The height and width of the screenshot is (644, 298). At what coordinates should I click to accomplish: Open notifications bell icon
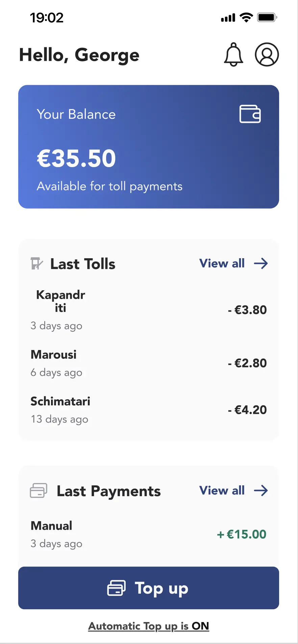click(233, 54)
